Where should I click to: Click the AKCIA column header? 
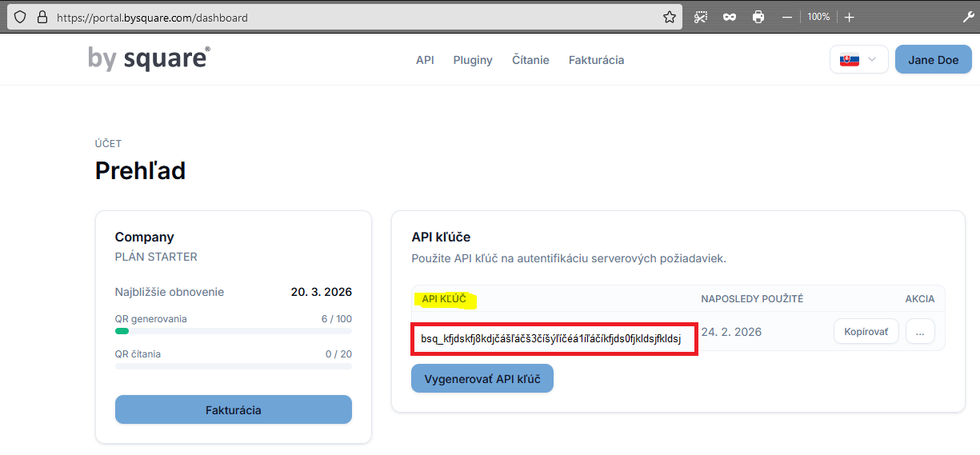point(920,299)
